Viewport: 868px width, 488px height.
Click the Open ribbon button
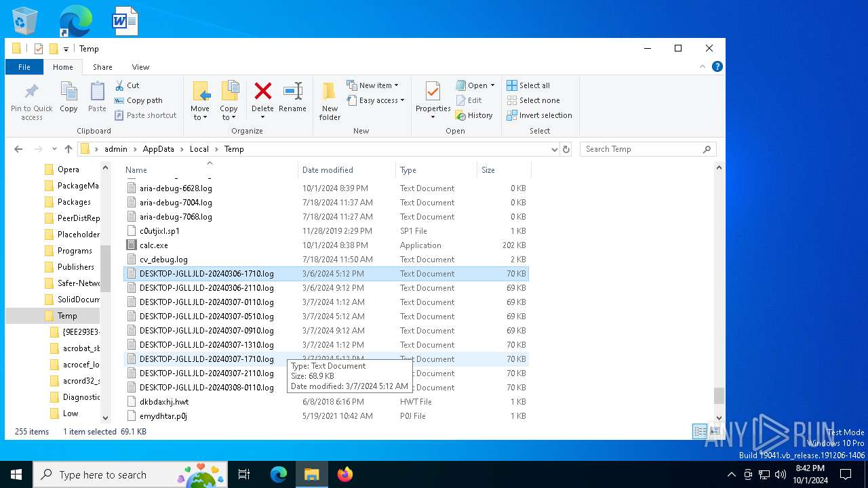pos(474,85)
